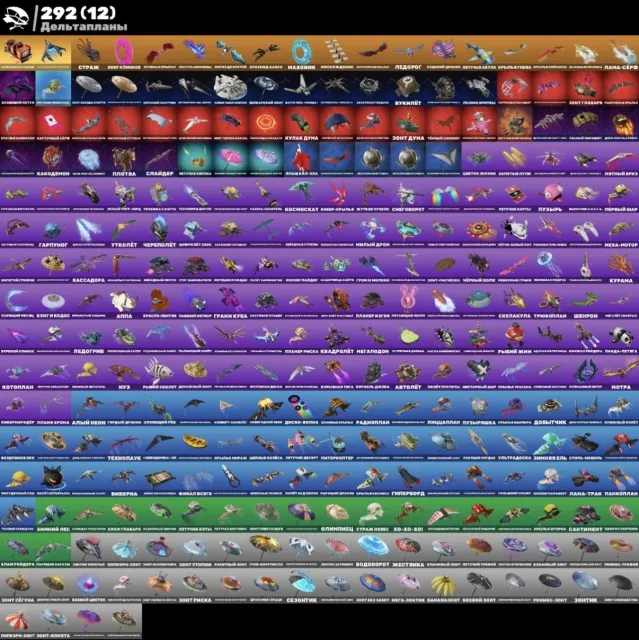Pick the АППА glider
Viewport: 639px width, 640px height.
point(124,302)
